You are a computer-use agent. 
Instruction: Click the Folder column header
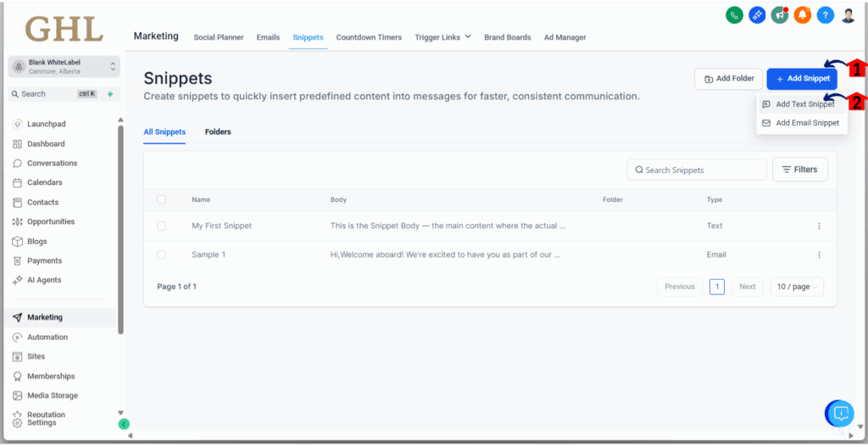pos(613,199)
